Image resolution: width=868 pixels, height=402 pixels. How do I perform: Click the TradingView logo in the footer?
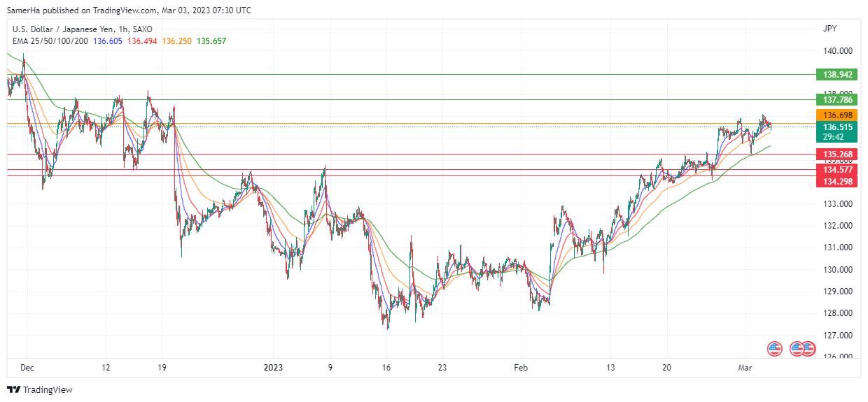coord(40,389)
